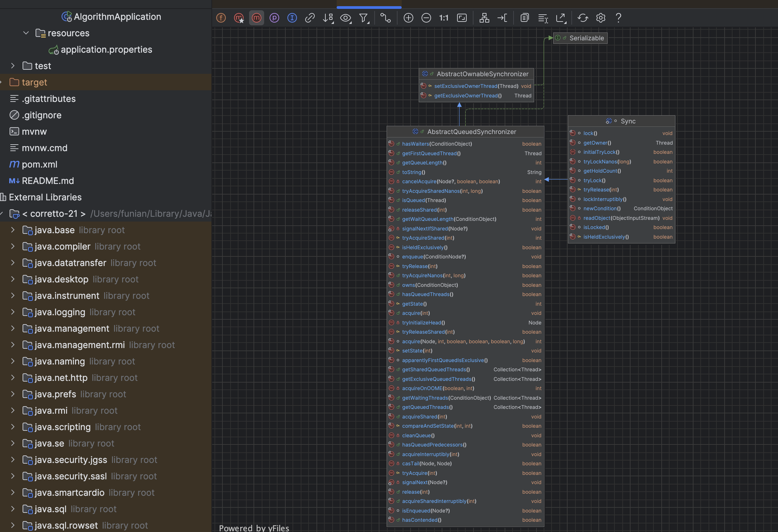Open the filter scope dropdown
Viewport: 778px width, 532px height.
364,18
